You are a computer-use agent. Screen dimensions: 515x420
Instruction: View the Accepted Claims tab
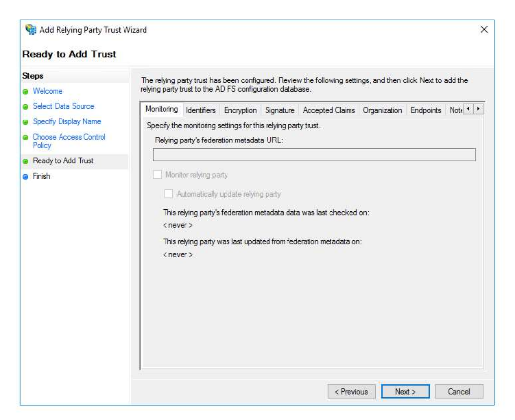329,110
